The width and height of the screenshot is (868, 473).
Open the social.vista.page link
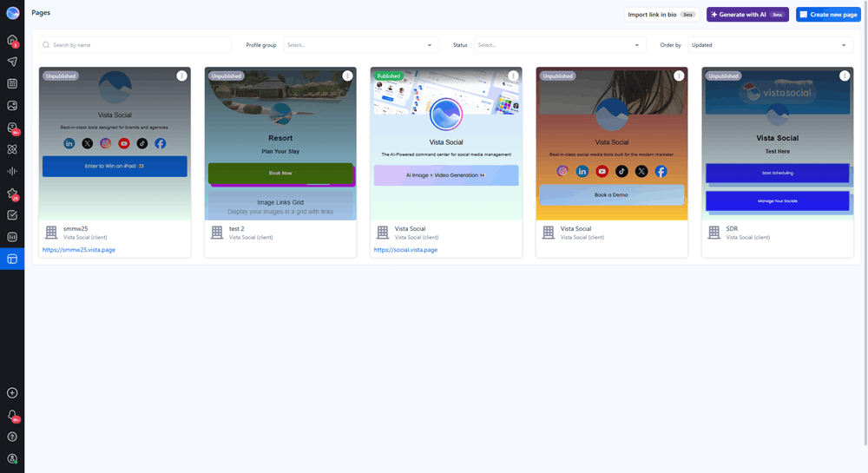[x=405, y=249]
